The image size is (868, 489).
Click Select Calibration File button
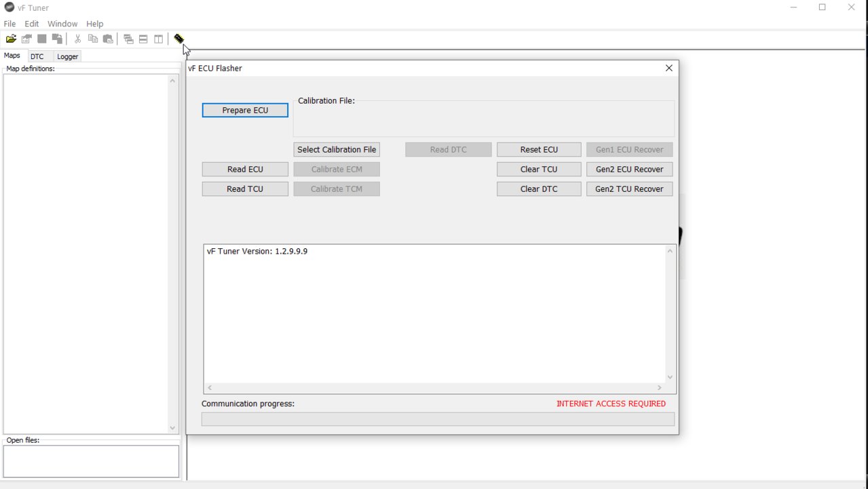click(337, 149)
